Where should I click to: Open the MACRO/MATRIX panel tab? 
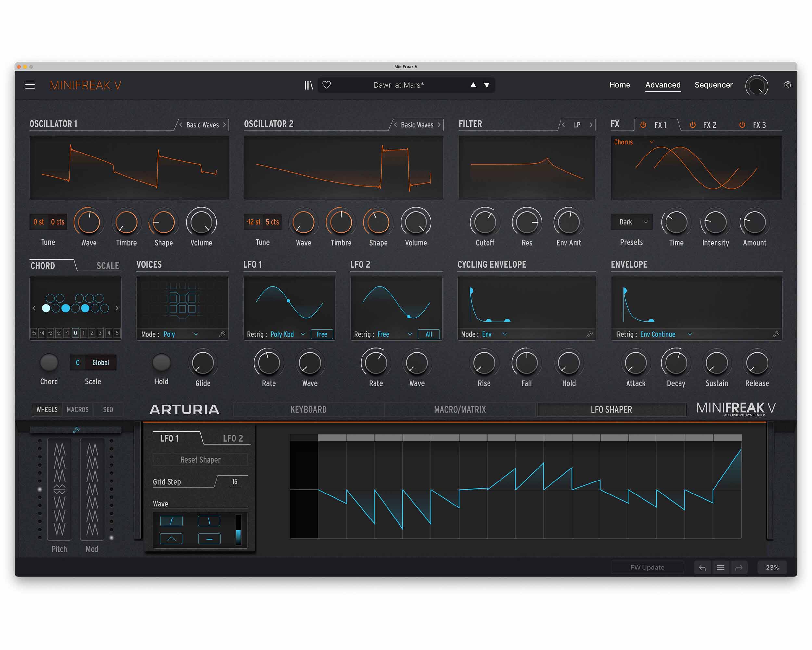pos(460,409)
